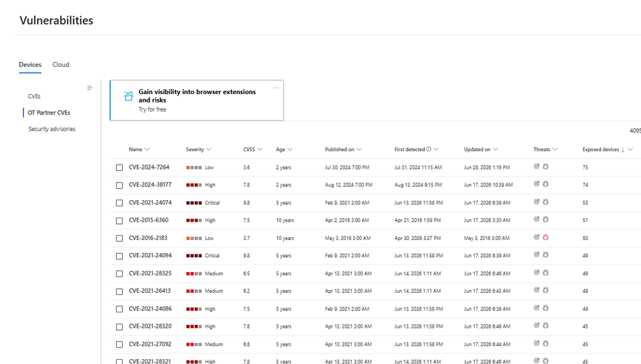Click the Gain visibility into browser extensions card

(x=197, y=100)
